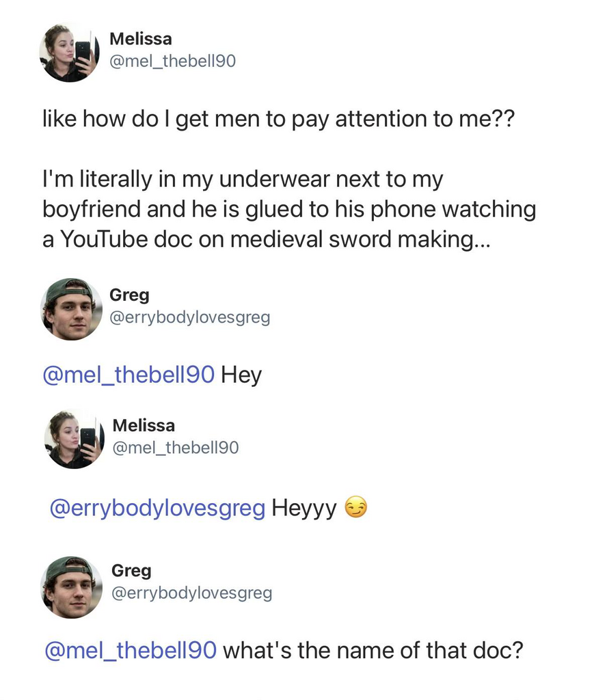
Task: Click Melissa's display name above underwear tweet
Action: click(140, 39)
